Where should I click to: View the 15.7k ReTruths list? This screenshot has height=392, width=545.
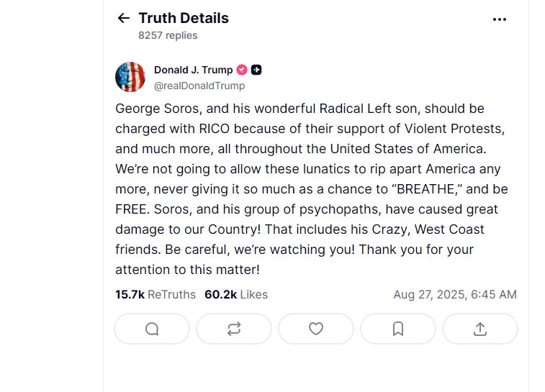[156, 294]
